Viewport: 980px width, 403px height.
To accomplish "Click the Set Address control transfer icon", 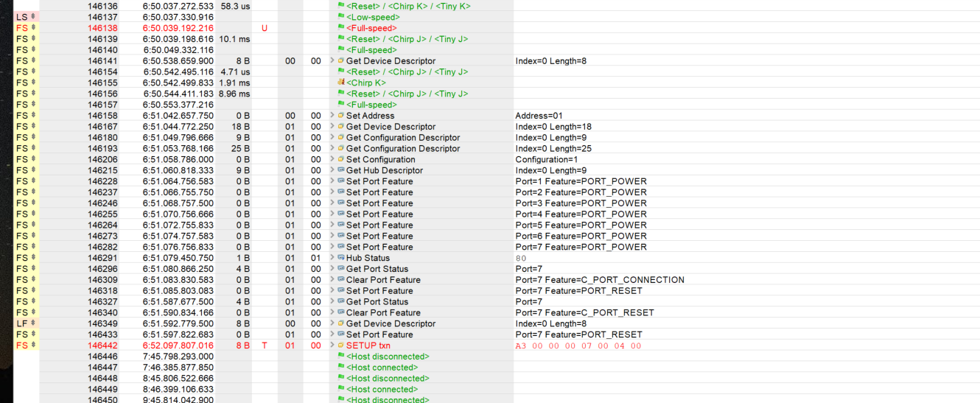I will (340, 116).
